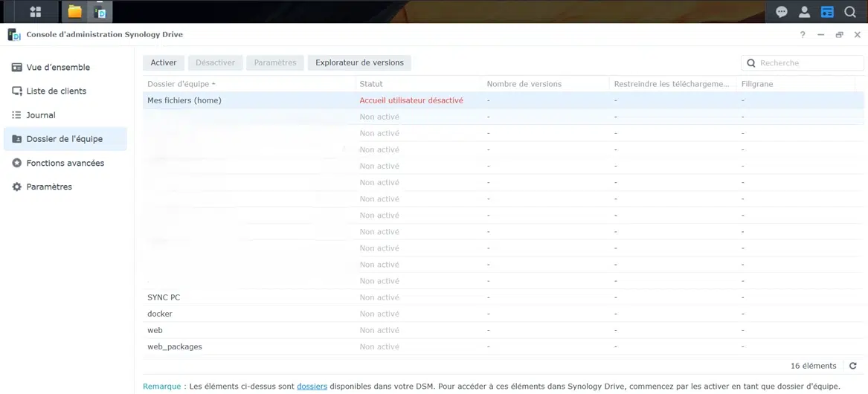This screenshot has width=868, height=394.
Task: Click the Désactiver button
Action: 216,62
